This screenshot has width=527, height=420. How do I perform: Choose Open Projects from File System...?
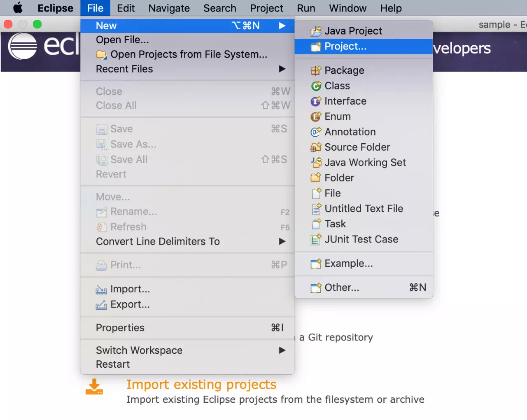187,54
